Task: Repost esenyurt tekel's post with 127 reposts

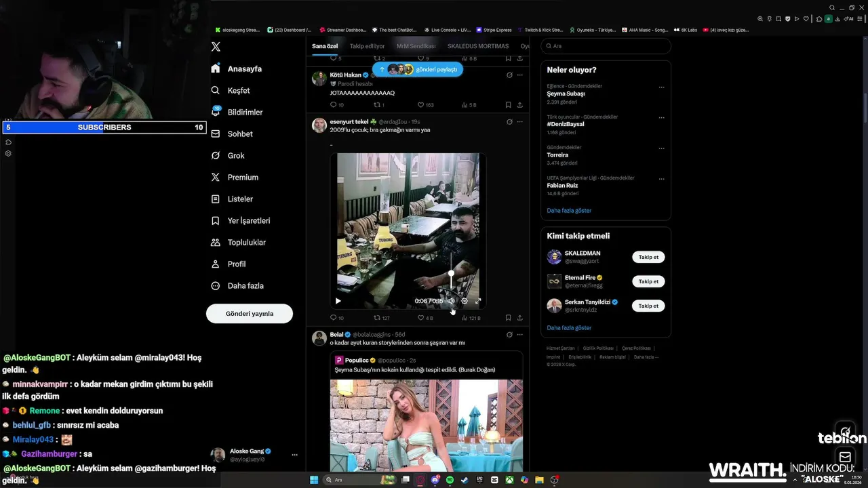Action: [382, 318]
